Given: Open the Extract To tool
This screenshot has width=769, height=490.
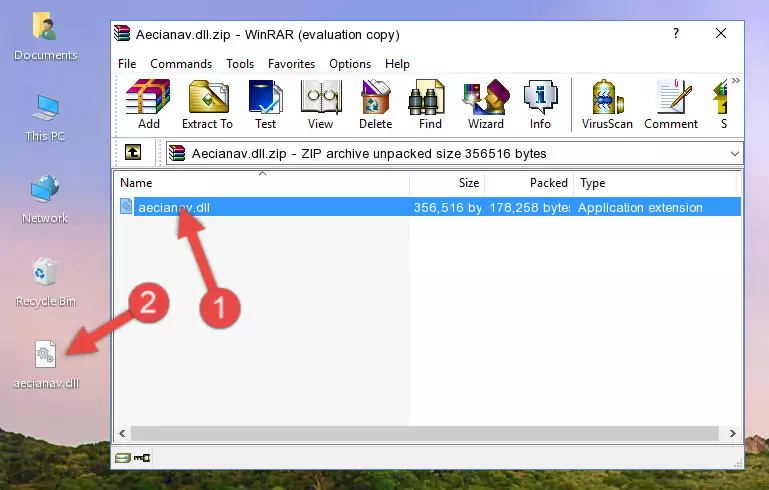Looking at the screenshot, I should [x=207, y=104].
